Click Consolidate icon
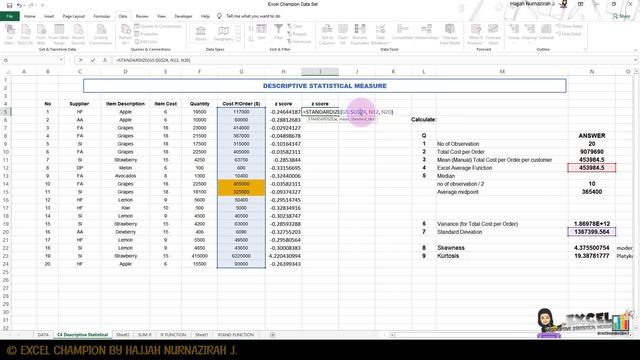Screen dimensions: 640x360 coord(402,32)
